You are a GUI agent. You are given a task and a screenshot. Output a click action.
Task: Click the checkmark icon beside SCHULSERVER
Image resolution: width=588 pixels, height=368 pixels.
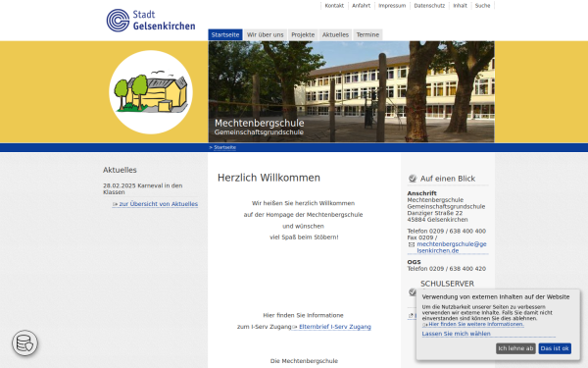(x=413, y=291)
